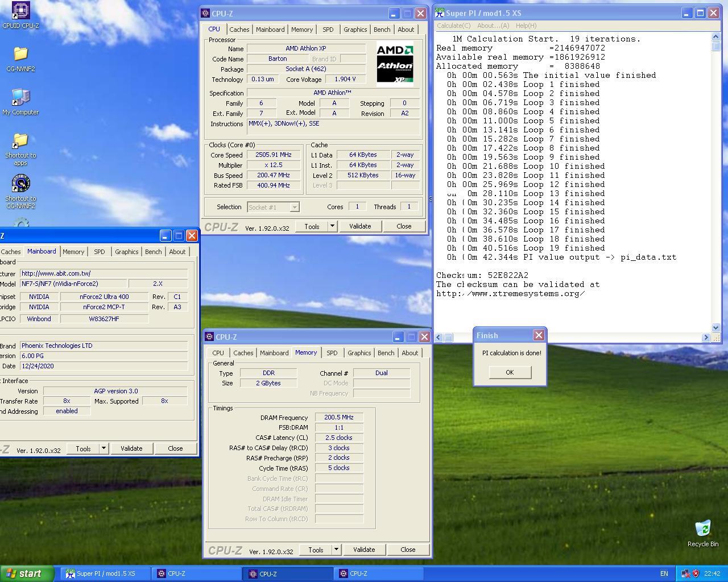Click the CAS# Latency value 2.5 clocks

point(339,438)
